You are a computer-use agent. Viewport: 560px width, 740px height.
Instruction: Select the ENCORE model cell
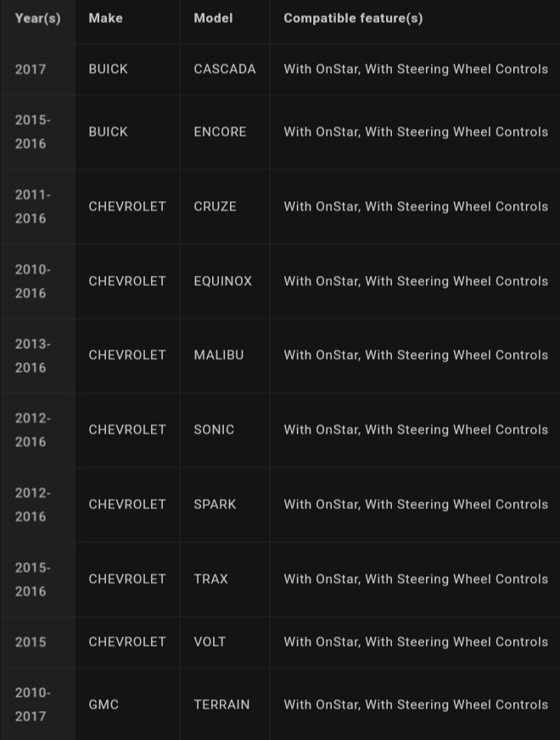pyautogui.click(x=220, y=132)
